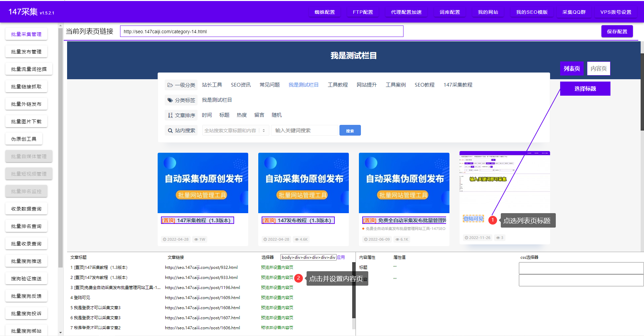Sort articles by 随机
Image resolution: width=644 pixels, height=336 pixels.
277,115
